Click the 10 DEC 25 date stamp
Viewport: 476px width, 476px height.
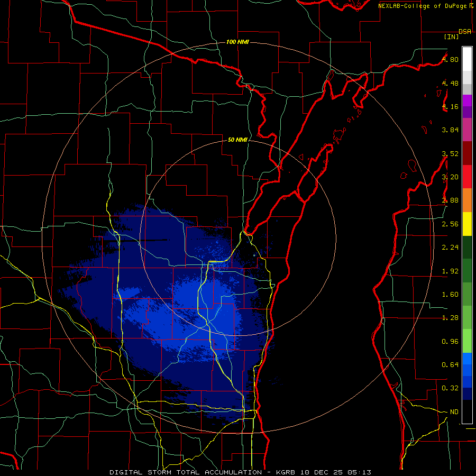pos(322,472)
